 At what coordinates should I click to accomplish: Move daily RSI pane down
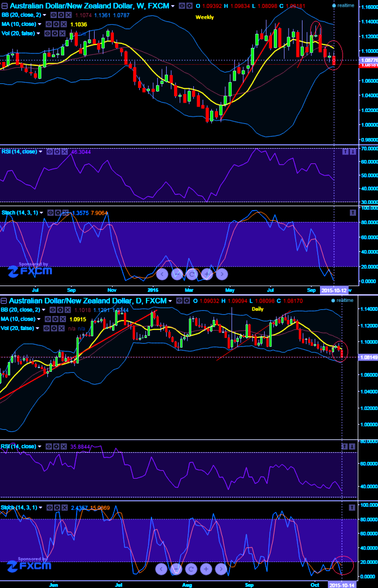(x=353, y=447)
